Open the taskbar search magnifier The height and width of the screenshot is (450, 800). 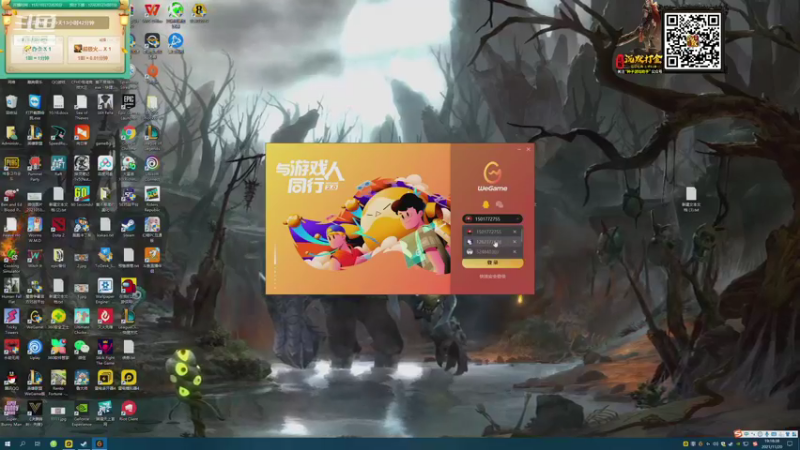[x=22, y=444]
